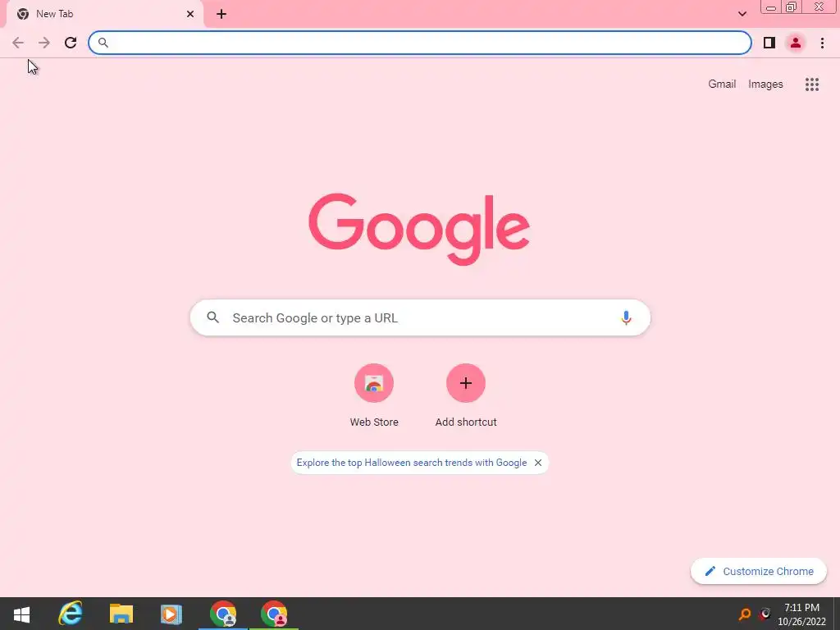Screen dimensions: 840x630
Task: Reload the current page
Action: click(x=71, y=43)
